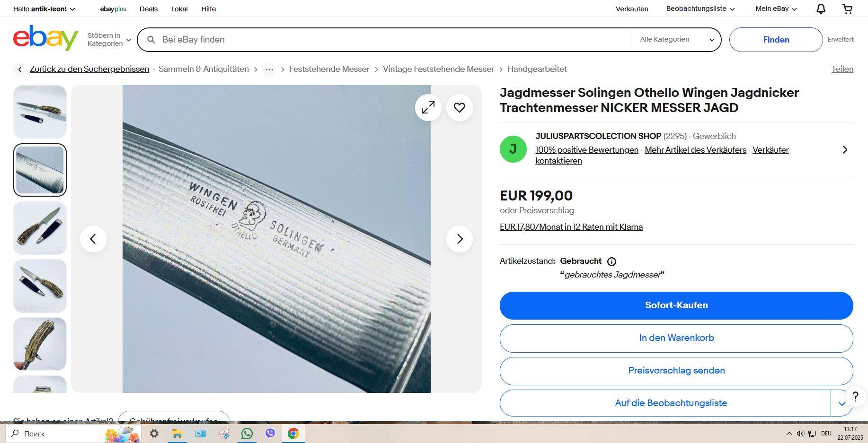
Task: Open the notifications bell icon
Action: (821, 9)
